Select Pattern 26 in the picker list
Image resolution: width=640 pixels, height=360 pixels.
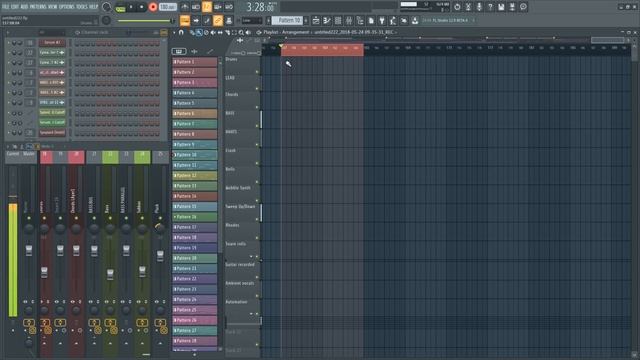[x=195, y=320]
